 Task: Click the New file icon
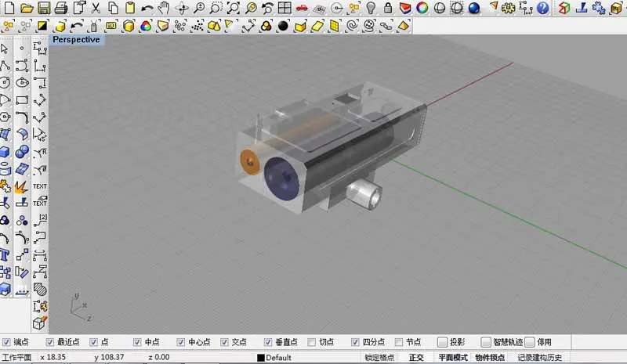point(9,8)
